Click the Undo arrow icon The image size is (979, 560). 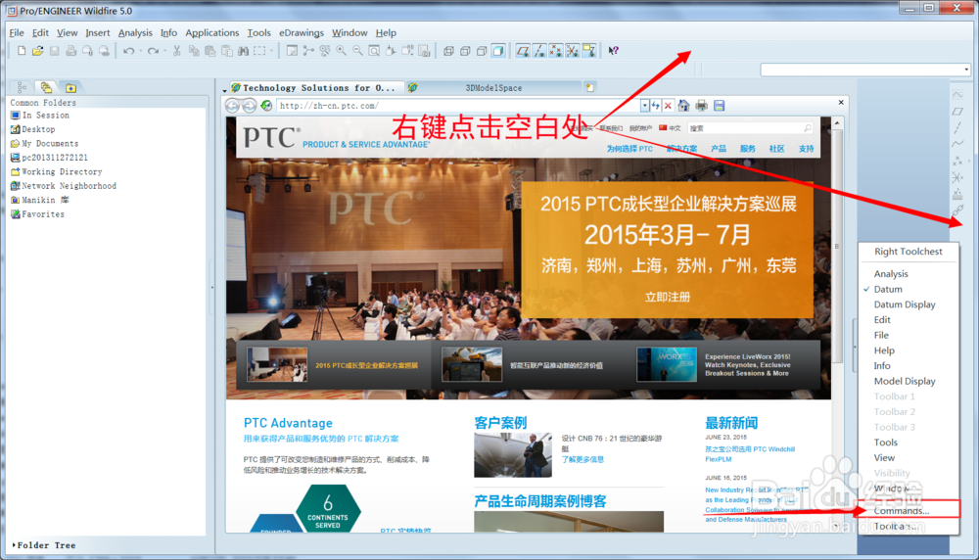(128, 51)
